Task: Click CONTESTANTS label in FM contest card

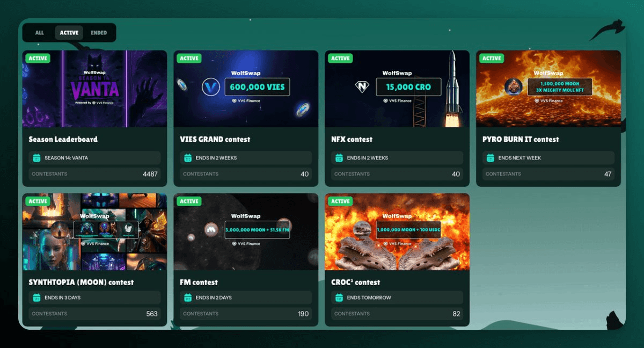Action: (201, 314)
